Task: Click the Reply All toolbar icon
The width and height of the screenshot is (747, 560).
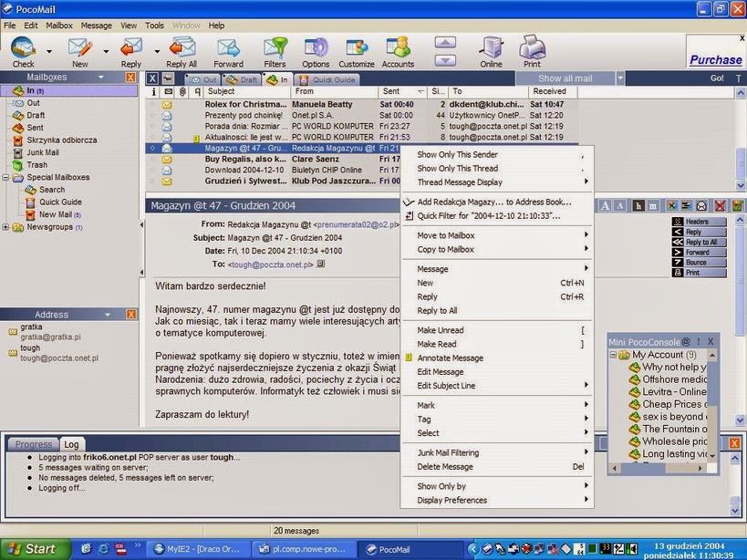Action: (x=182, y=47)
